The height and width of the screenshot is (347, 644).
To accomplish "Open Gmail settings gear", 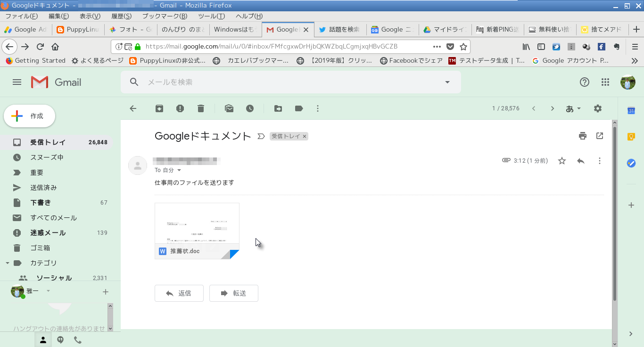I will 598,108.
